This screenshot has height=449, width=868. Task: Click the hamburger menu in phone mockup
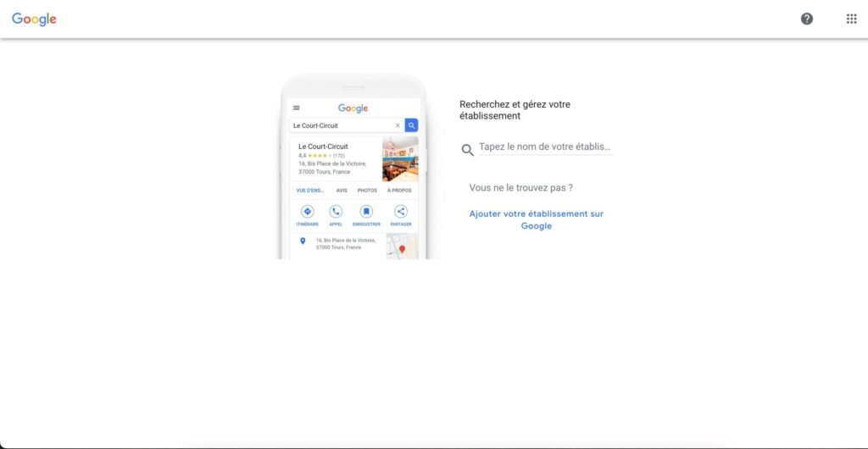296,108
